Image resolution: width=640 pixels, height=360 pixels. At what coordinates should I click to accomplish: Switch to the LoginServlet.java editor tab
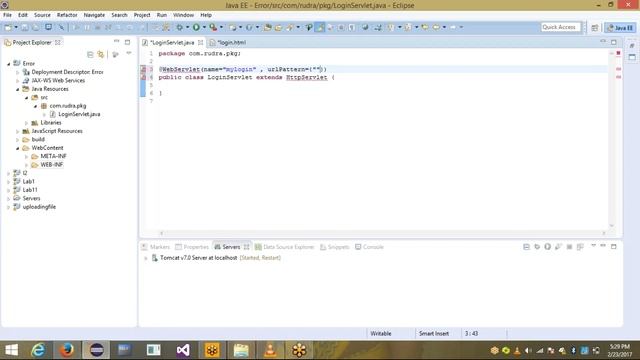(x=172, y=42)
